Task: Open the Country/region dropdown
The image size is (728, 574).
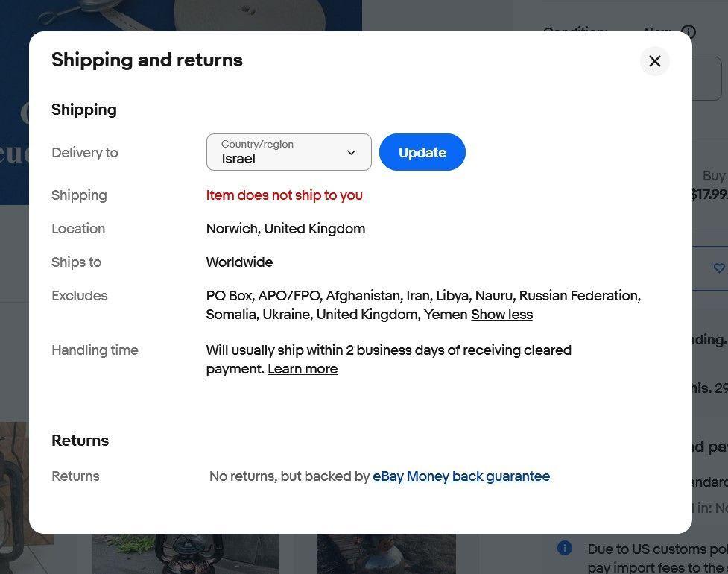Action: 289,152
